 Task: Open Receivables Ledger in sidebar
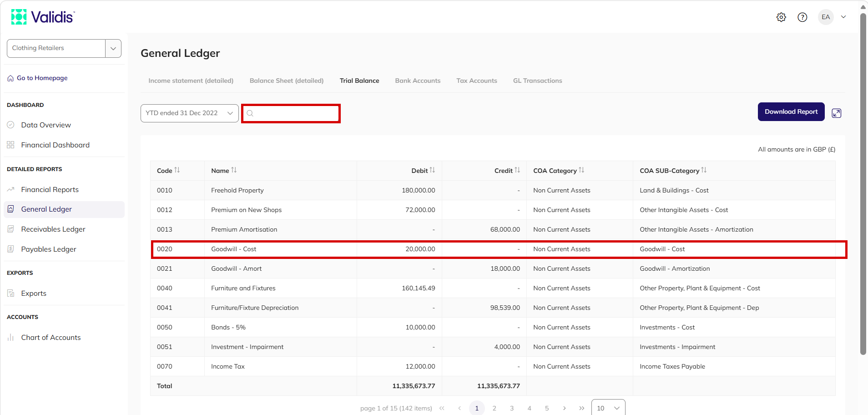coord(53,229)
